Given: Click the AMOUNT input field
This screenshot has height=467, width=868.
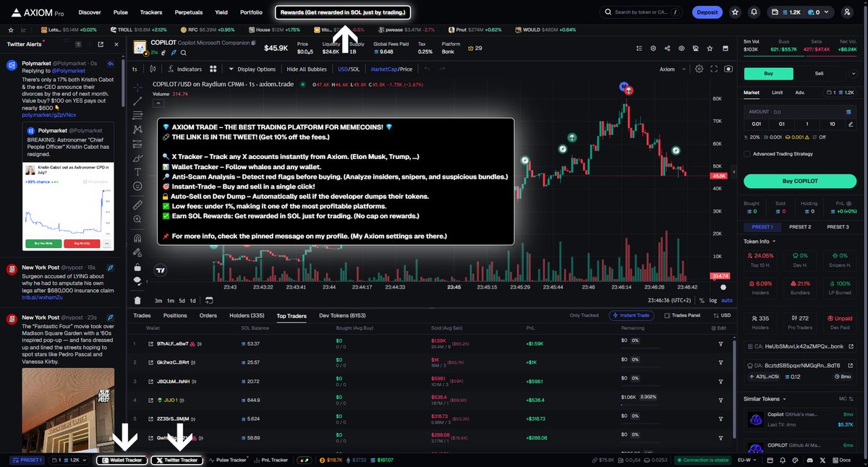Looking at the screenshot, I should point(800,112).
